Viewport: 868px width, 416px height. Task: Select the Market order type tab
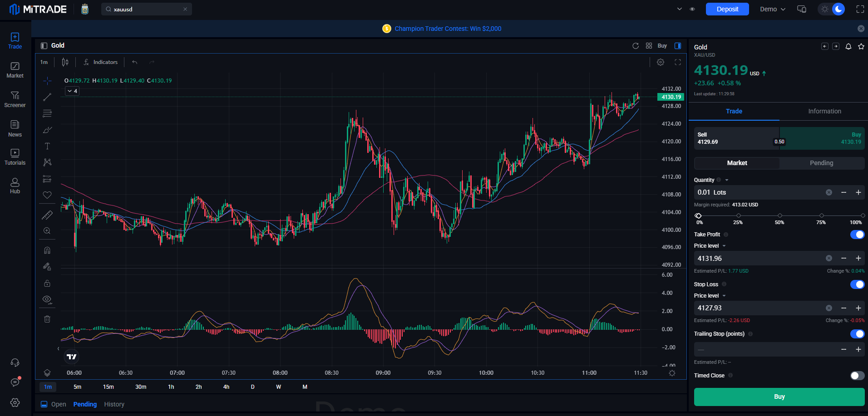pos(737,163)
